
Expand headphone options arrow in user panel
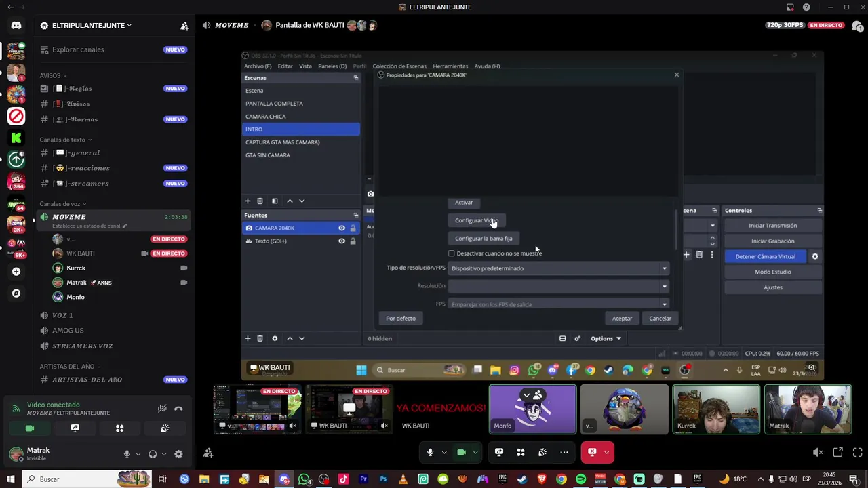(164, 454)
